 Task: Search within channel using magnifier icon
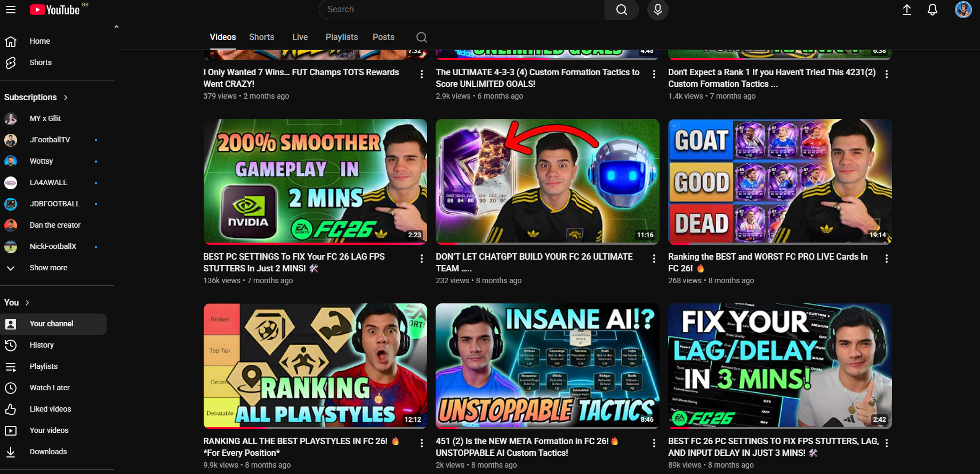click(x=422, y=37)
